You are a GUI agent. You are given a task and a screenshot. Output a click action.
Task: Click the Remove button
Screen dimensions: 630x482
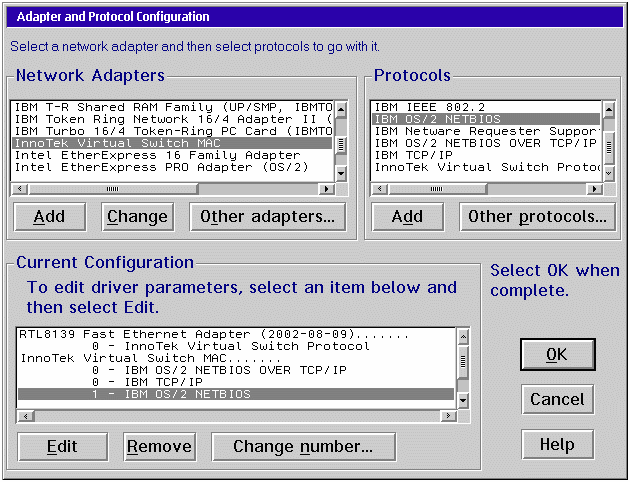[x=160, y=447]
